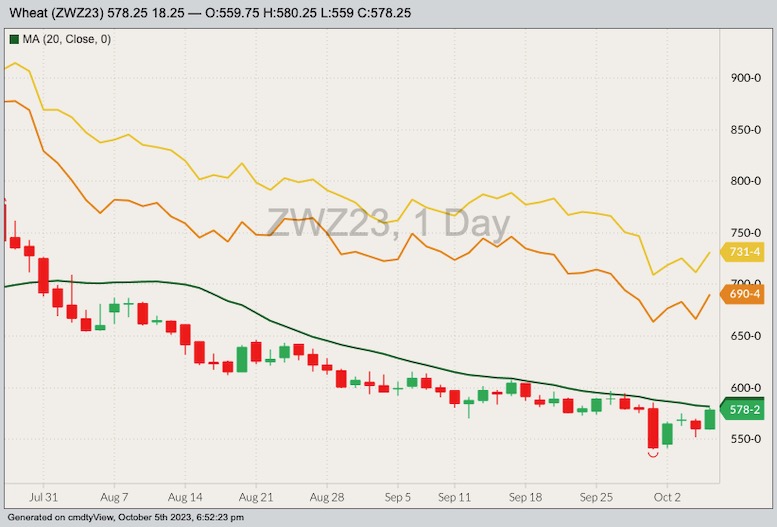Click the yellow 731-4 price label
Screen dimensions: 777x527
[743, 252]
